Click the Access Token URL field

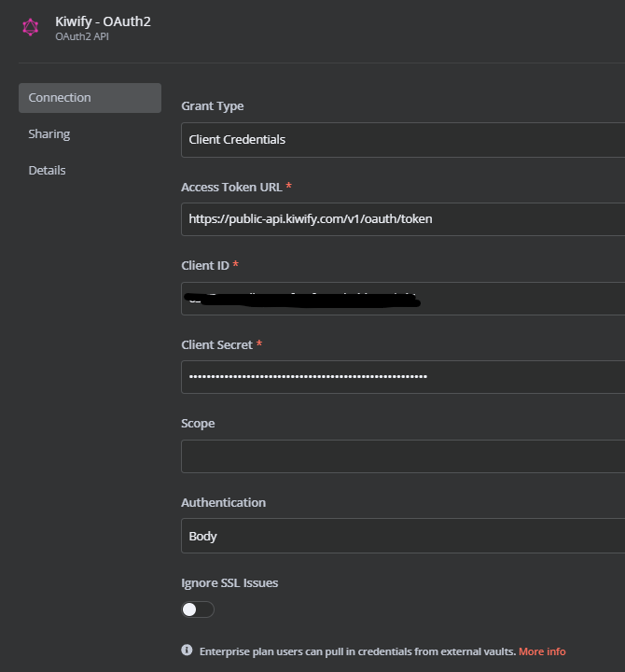point(403,219)
